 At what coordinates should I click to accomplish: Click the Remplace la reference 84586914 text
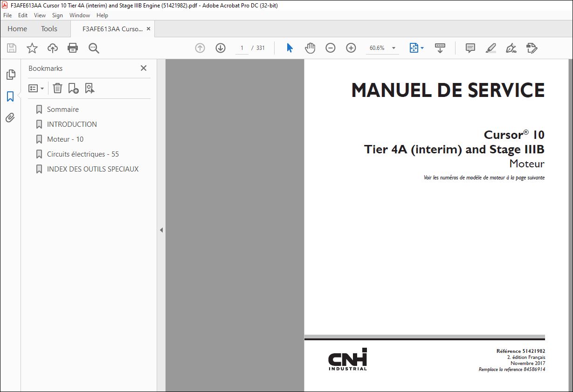(x=512, y=370)
